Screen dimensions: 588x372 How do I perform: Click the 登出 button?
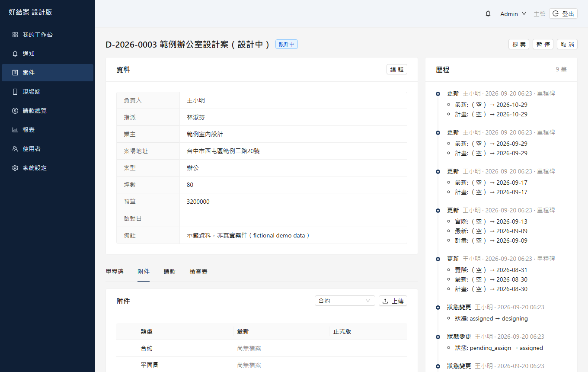(563, 14)
